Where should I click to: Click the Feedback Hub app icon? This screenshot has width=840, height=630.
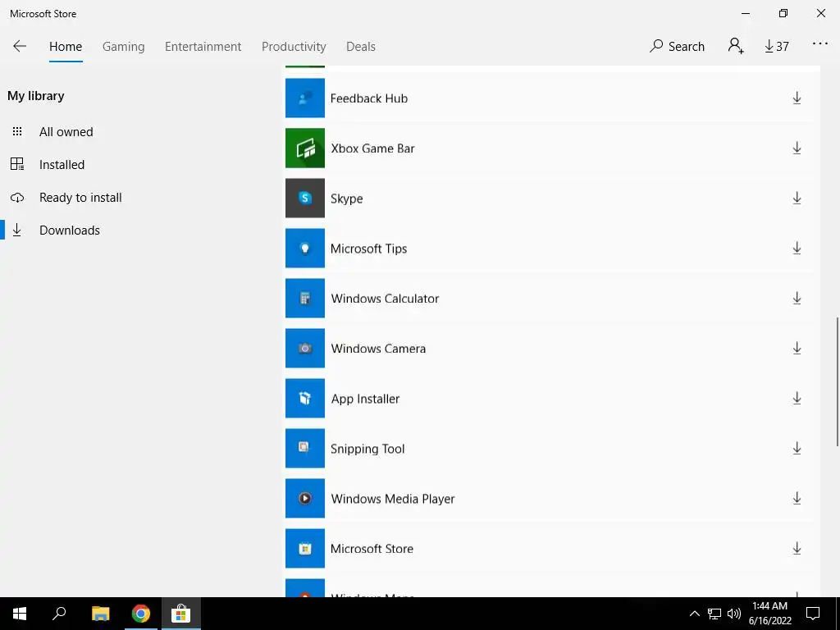pyautogui.click(x=305, y=98)
